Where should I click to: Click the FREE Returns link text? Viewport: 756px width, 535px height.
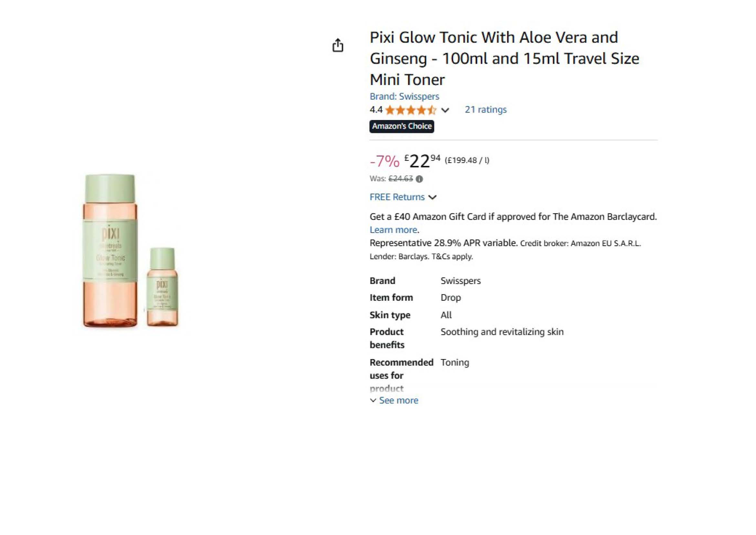point(397,197)
